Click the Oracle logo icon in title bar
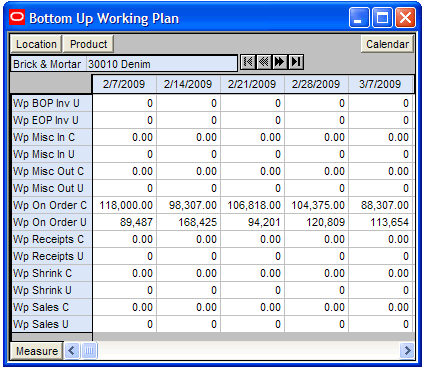Viewport: 423px width, 369px height. (x=17, y=18)
